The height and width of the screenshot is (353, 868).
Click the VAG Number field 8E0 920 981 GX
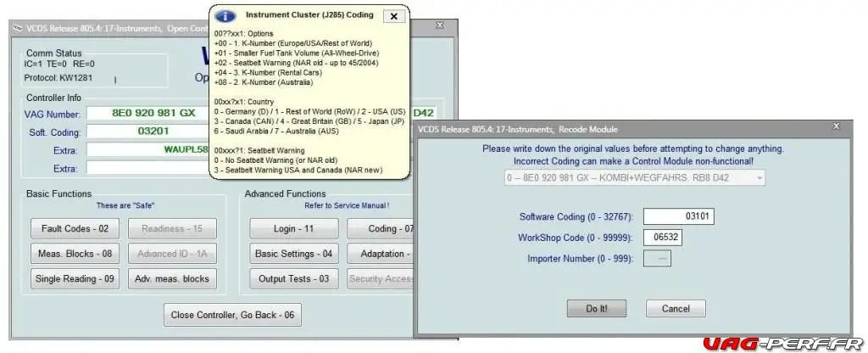point(148,113)
